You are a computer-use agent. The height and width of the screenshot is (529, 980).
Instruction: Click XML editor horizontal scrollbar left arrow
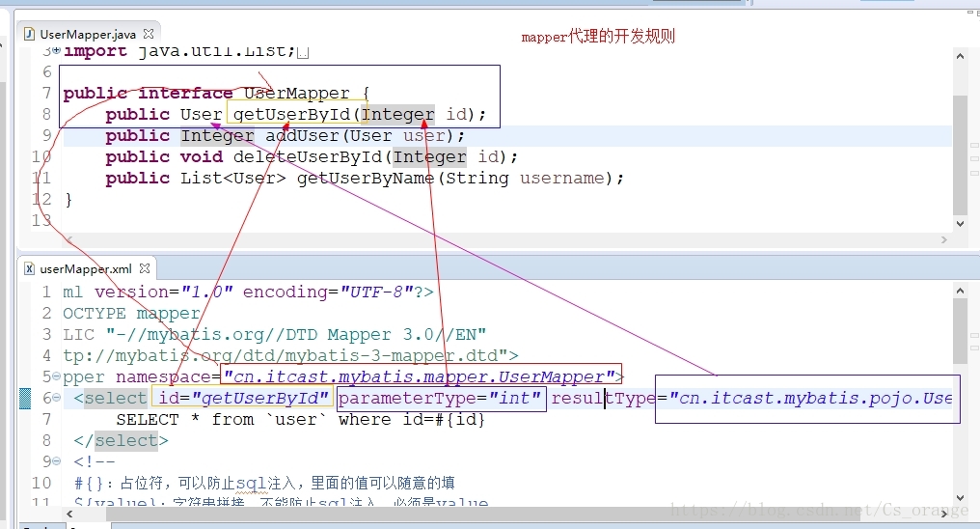pos(69,514)
